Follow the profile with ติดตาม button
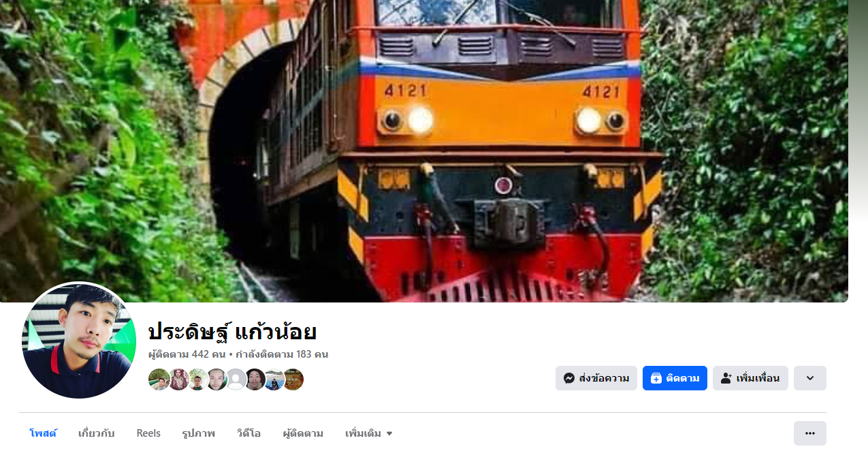The image size is (868, 451). click(x=675, y=378)
